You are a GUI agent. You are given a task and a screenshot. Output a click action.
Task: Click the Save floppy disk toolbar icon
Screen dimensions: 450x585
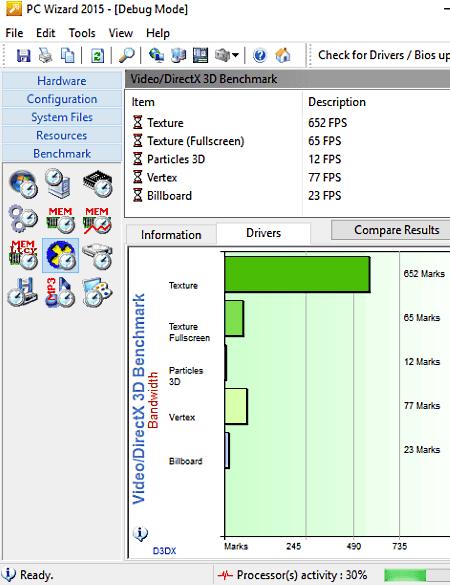coord(24,56)
